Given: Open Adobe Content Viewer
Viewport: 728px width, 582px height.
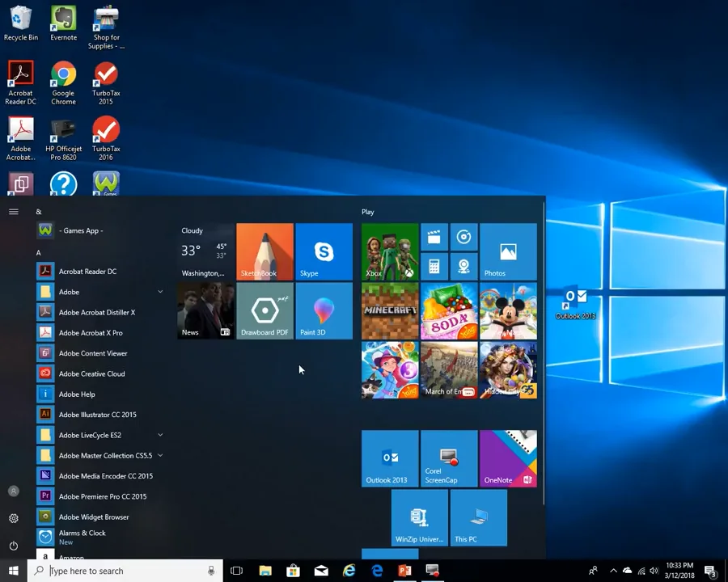Looking at the screenshot, I should [101, 353].
